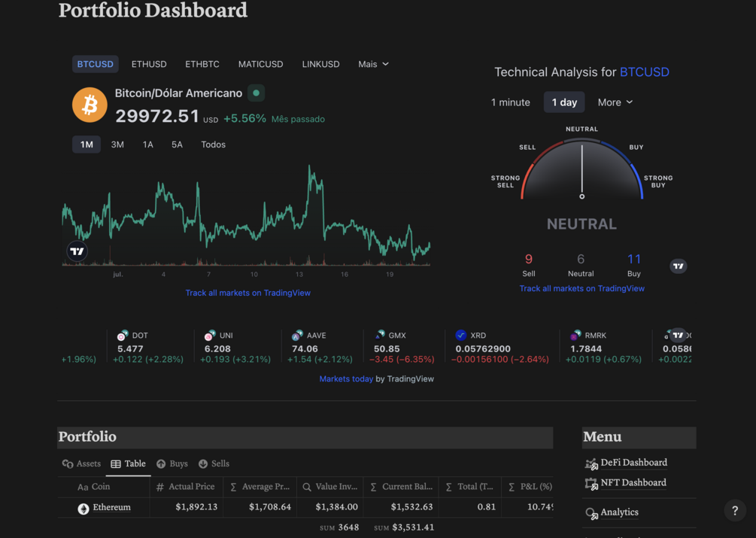Select the ETHUSD symbol tab
Viewport: 756px width, 538px height.
(149, 64)
